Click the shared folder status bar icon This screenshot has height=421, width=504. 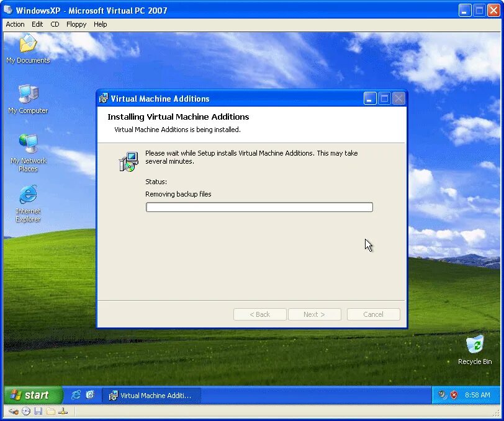50,411
